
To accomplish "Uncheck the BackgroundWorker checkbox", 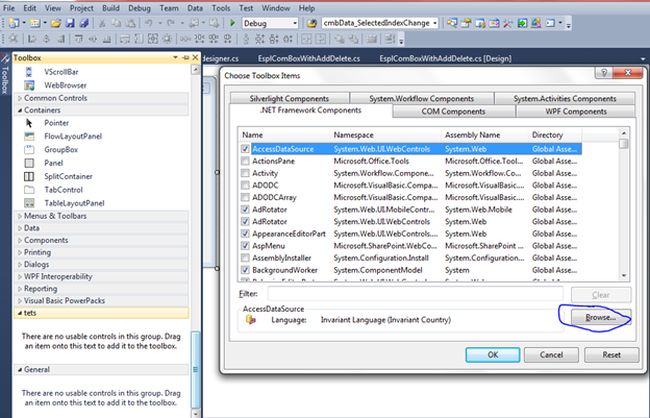I will pyautogui.click(x=245, y=270).
